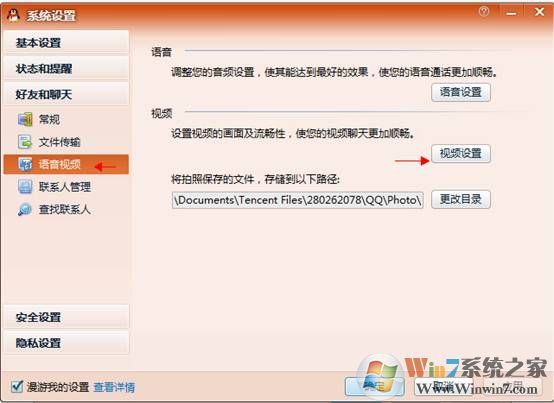Screen dimensions: 554x403
Task: Click the 视频设置 button
Action: pyautogui.click(x=461, y=154)
